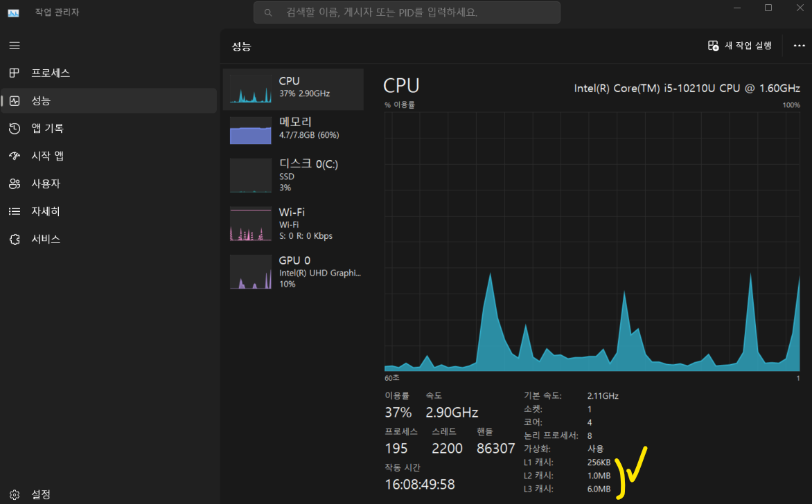The width and height of the screenshot is (812, 504).
Task: Toggle the hamburger navigation menu
Action: pyautogui.click(x=15, y=46)
